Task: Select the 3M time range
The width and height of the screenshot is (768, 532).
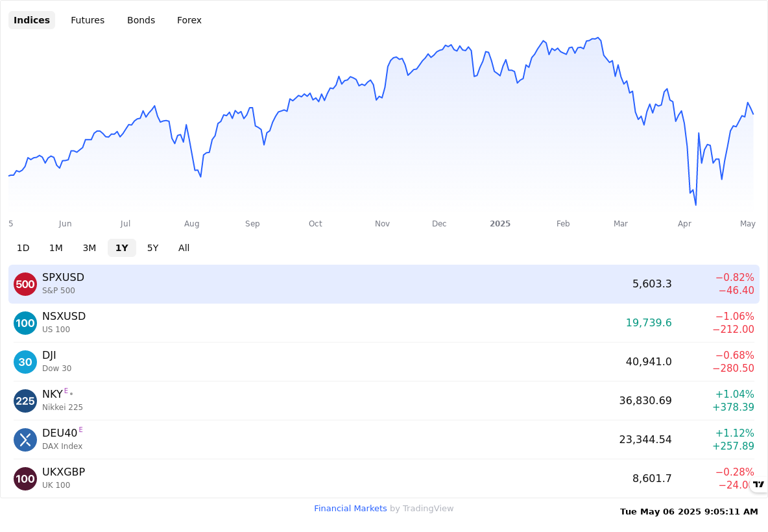Action: click(89, 248)
